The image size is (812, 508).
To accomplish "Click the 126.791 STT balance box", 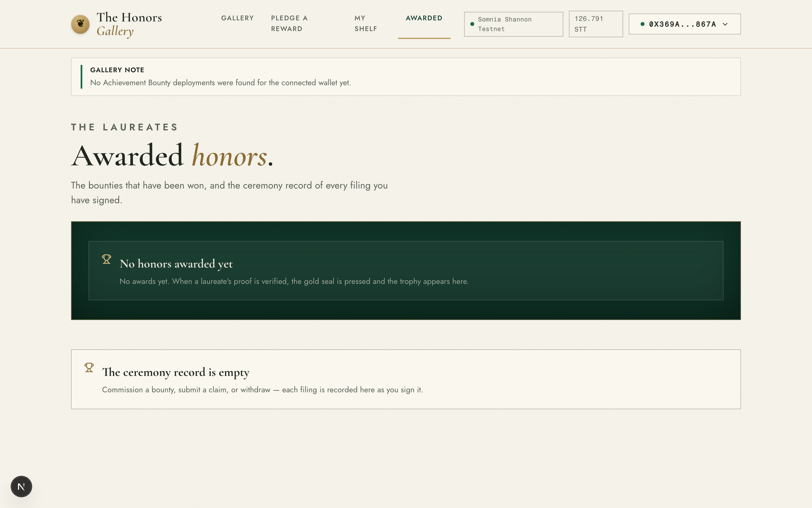I will [x=595, y=24].
